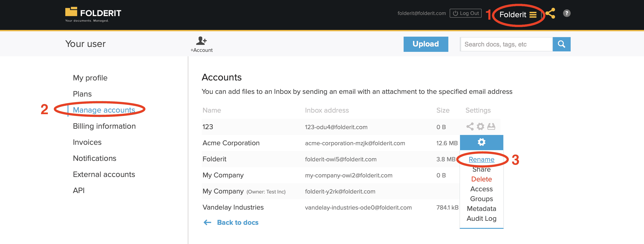Click the back arrow icon beside Back to docs

207,222
